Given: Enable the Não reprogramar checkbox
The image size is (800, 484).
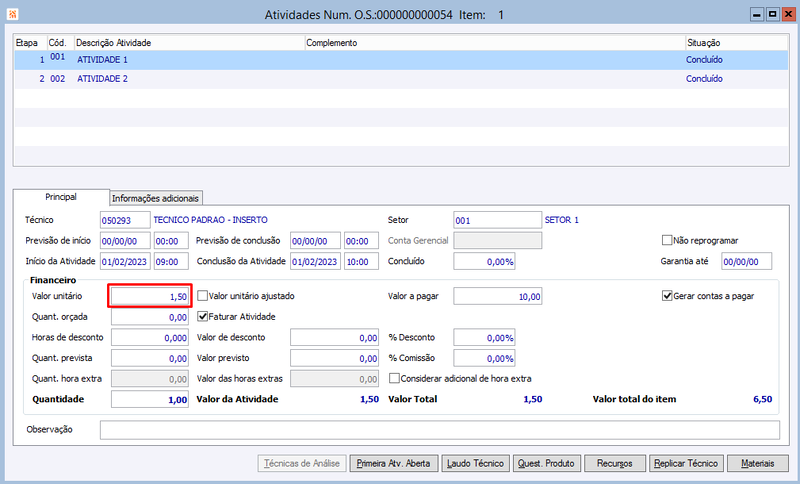Looking at the screenshot, I should click(667, 240).
